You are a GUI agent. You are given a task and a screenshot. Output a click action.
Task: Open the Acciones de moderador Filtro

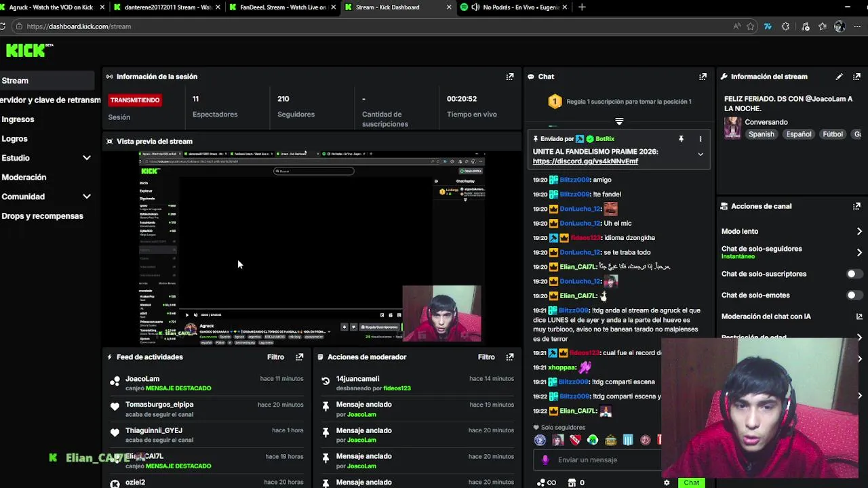coord(486,357)
